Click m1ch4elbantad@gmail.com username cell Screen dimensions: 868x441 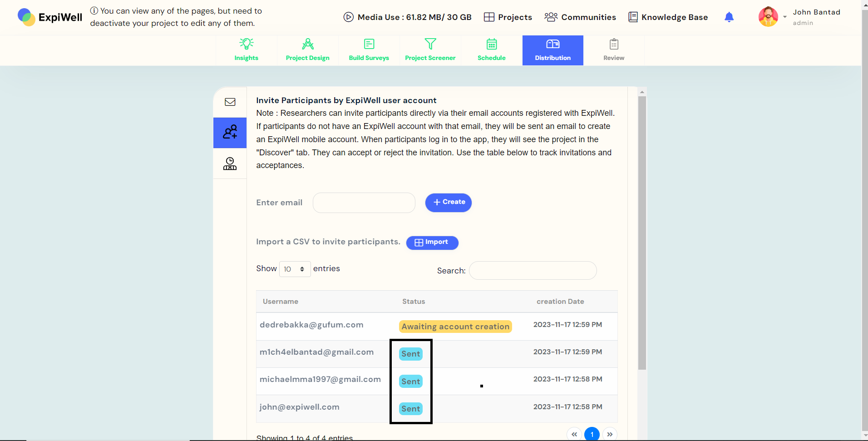point(317,352)
